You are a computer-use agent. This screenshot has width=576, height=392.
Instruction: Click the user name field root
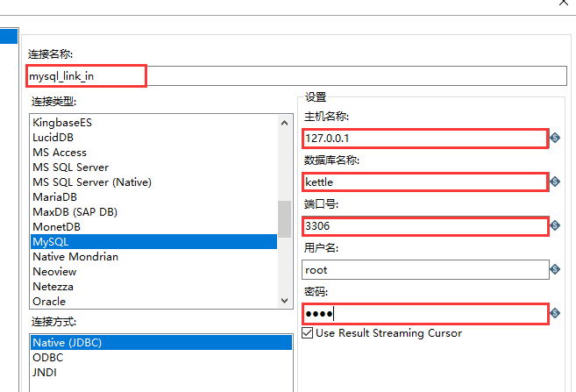(425, 269)
